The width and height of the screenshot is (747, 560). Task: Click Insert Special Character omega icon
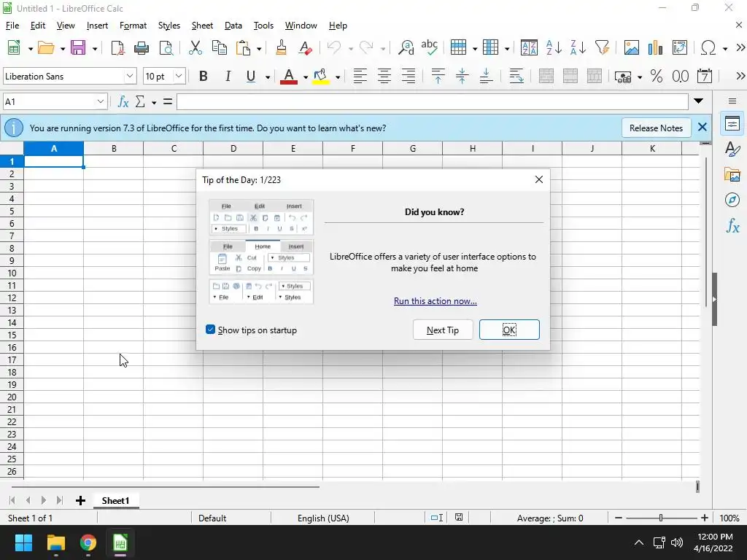[708, 47]
